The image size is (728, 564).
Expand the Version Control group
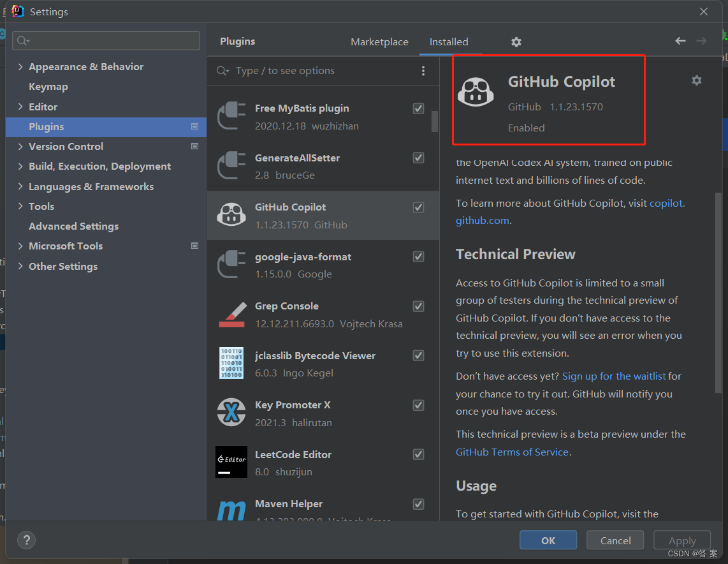click(x=20, y=146)
